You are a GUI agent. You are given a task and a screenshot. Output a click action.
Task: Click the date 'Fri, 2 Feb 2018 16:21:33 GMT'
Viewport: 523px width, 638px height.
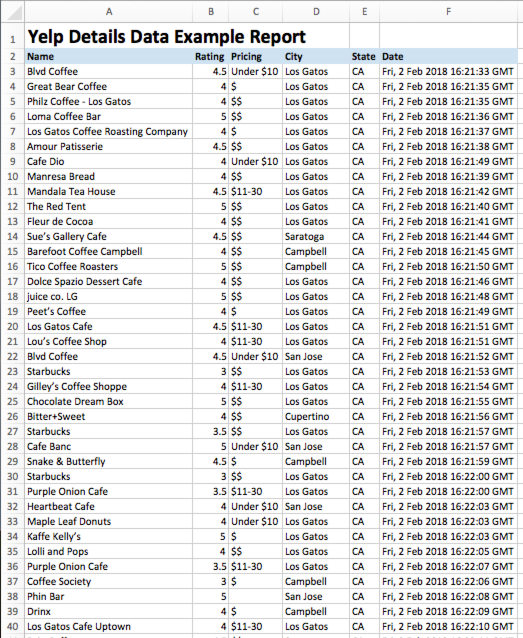[449, 71]
